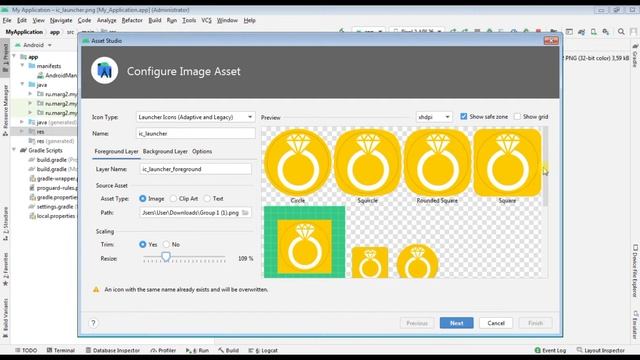Switch to the Background Layer tab
640x360 pixels.
coord(165,151)
